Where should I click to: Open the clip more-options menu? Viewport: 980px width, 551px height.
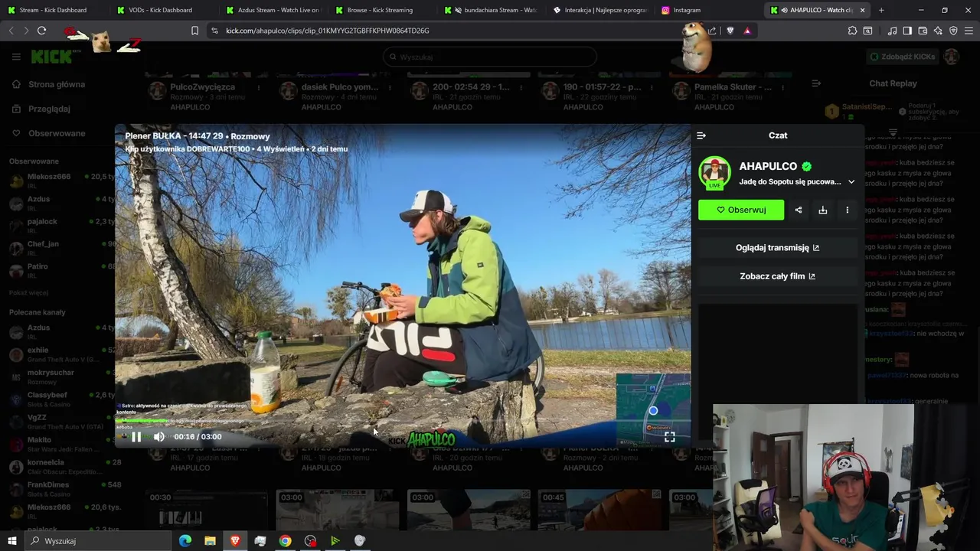(x=848, y=210)
